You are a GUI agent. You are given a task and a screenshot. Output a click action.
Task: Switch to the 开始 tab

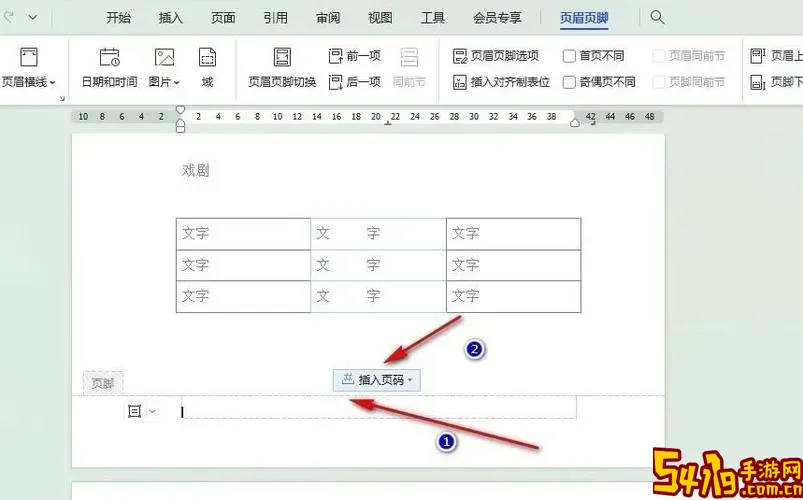click(118, 18)
